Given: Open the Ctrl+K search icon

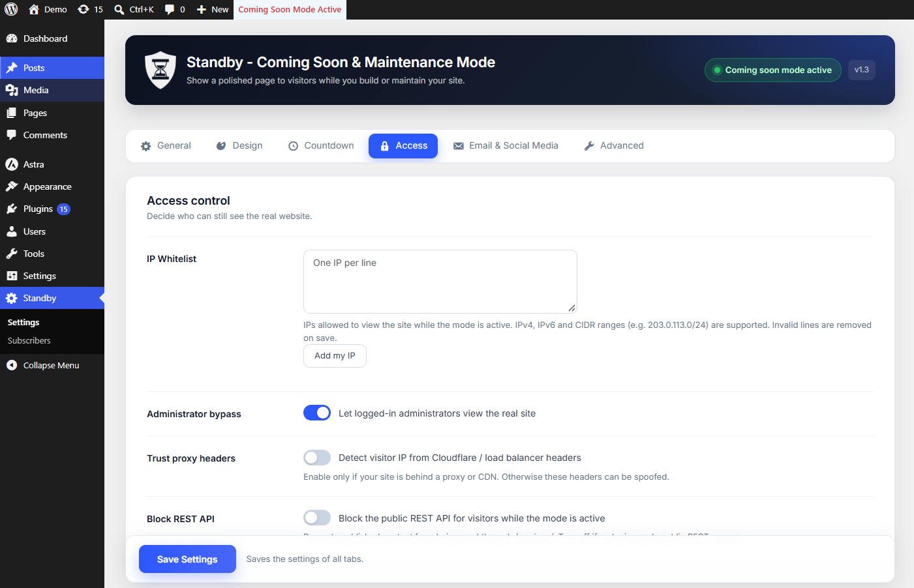Looking at the screenshot, I should [119, 9].
